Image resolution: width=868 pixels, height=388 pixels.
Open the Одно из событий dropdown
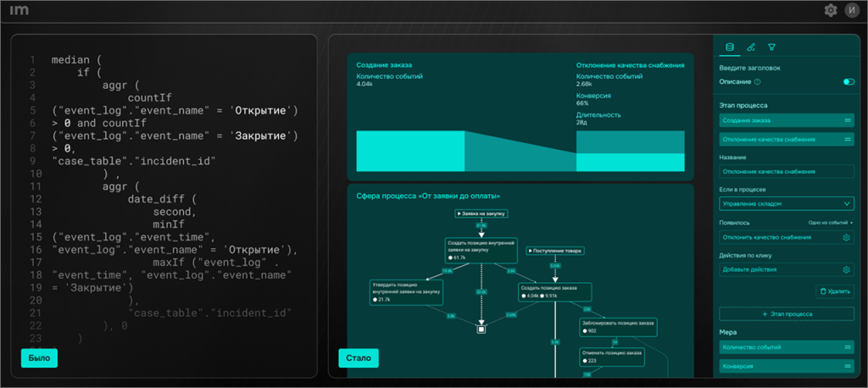pyautogui.click(x=831, y=222)
